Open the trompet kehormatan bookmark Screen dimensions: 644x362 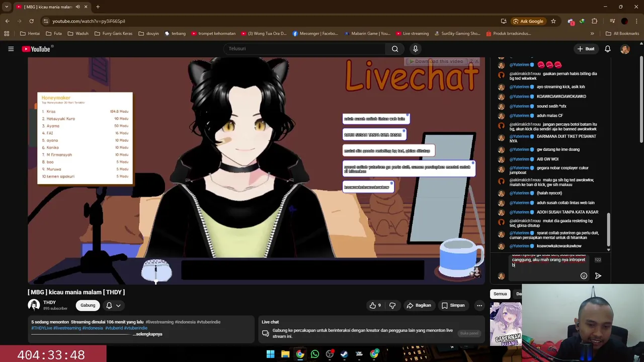tap(213, 34)
